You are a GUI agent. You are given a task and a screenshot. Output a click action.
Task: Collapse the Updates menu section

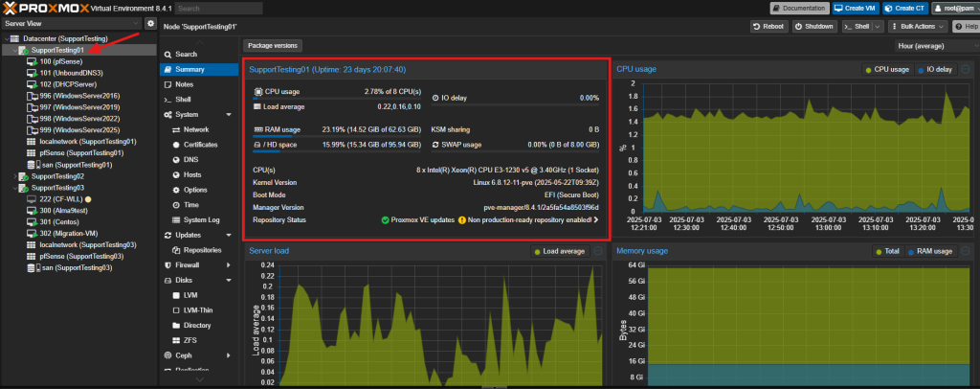point(229,235)
